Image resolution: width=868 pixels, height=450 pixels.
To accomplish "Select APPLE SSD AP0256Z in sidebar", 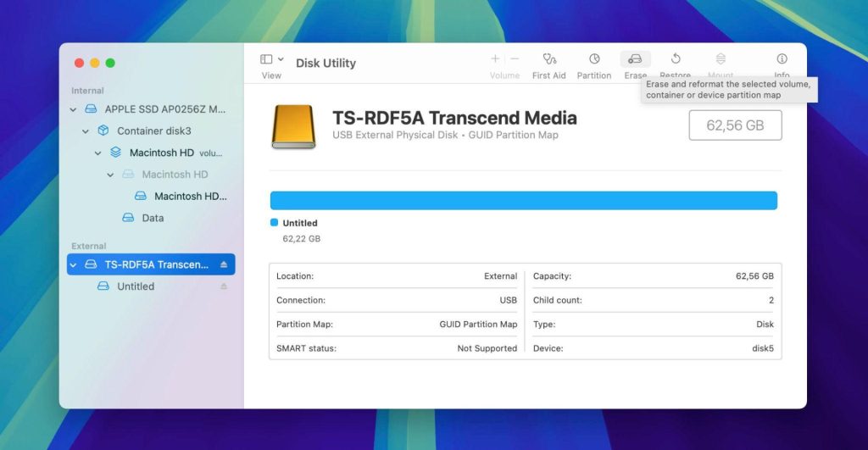I will (x=151, y=109).
